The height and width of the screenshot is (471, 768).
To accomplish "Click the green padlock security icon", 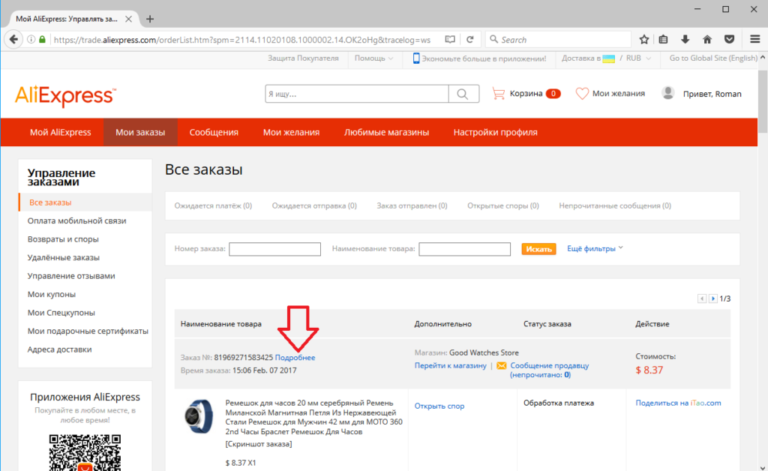I will [43, 40].
